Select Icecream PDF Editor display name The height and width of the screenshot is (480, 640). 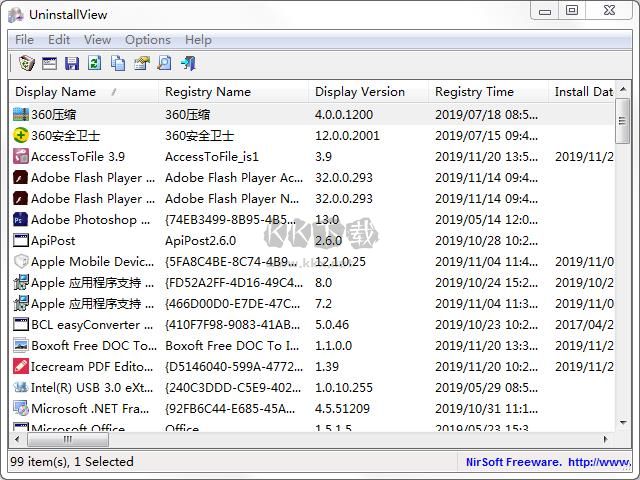click(x=92, y=367)
